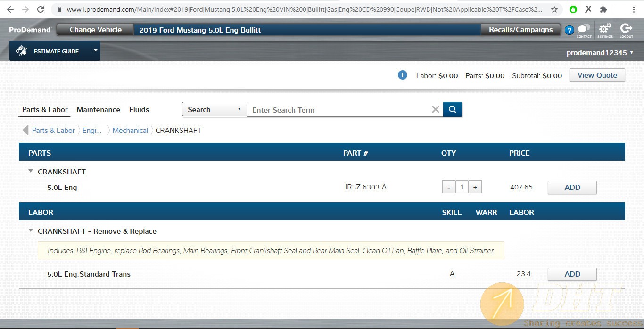Click the magnifier search button

click(x=452, y=109)
